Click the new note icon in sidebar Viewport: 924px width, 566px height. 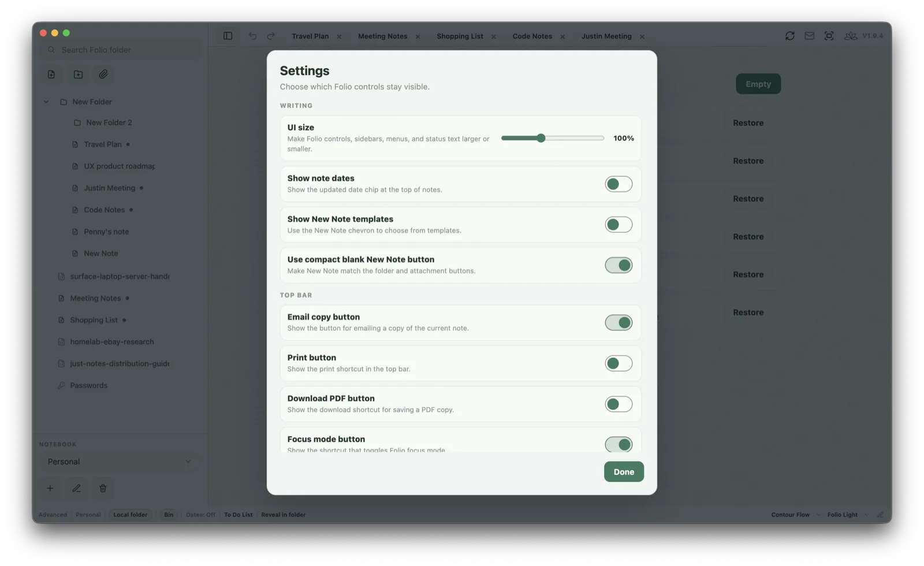click(51, 75)
